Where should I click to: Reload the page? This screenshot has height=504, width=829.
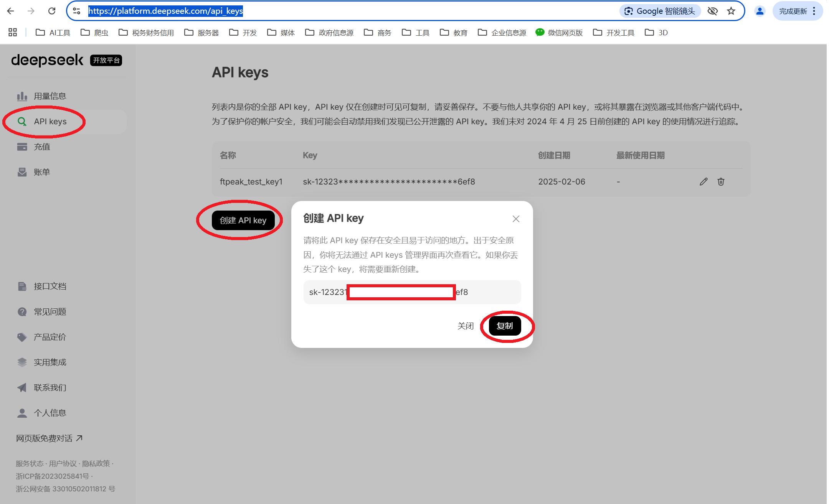point(52,11)
